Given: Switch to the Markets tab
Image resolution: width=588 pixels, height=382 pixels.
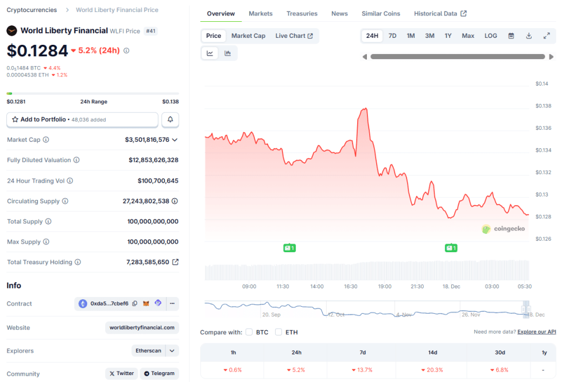Looking at the screenshot, I should point(261,13).
